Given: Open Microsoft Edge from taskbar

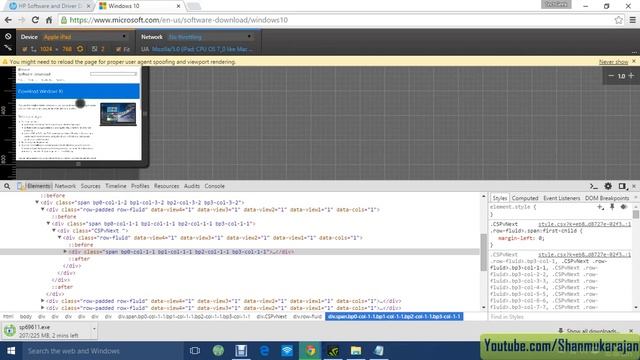Looking at the screenshot, I should point(264,351).
